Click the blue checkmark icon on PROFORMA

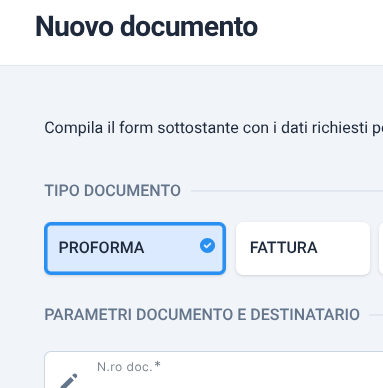(x=207, y=246)
